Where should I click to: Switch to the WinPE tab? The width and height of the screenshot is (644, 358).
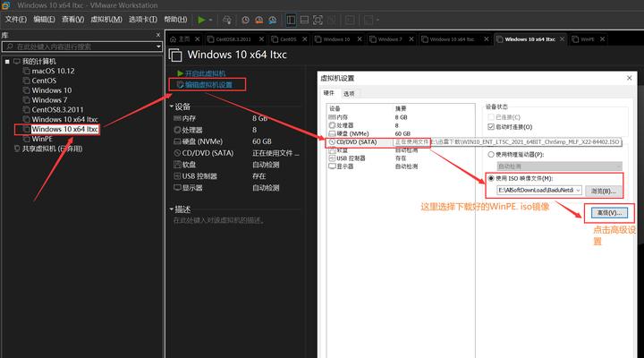(x=584, y=39)
